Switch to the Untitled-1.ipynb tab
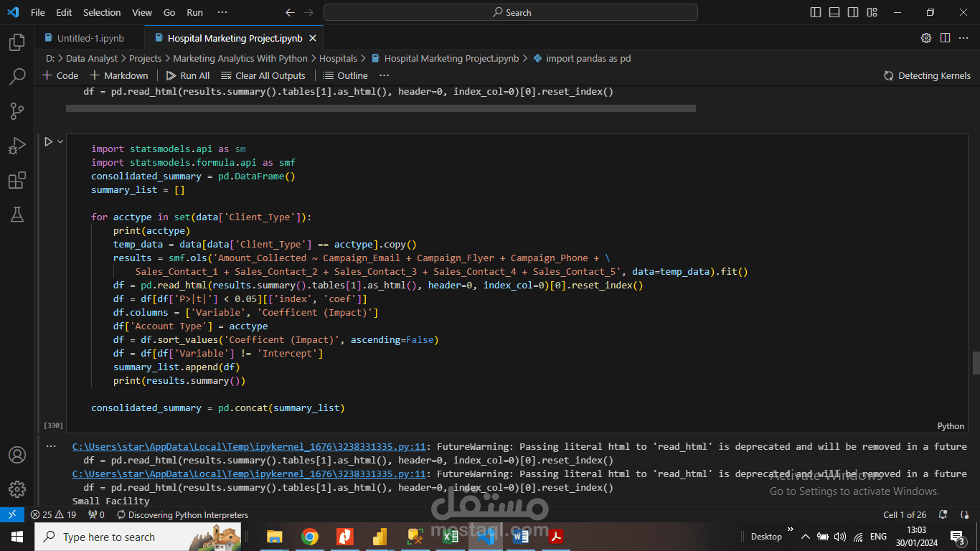 coord(90,38)
